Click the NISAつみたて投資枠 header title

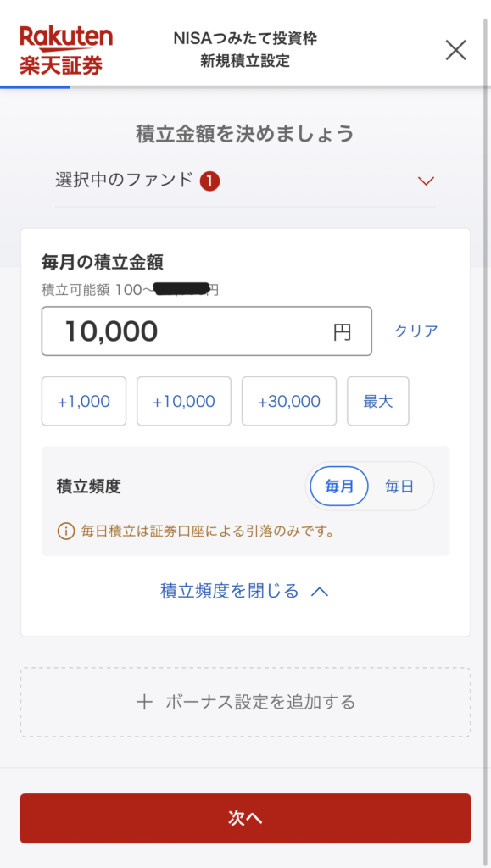tap(246, 38)
